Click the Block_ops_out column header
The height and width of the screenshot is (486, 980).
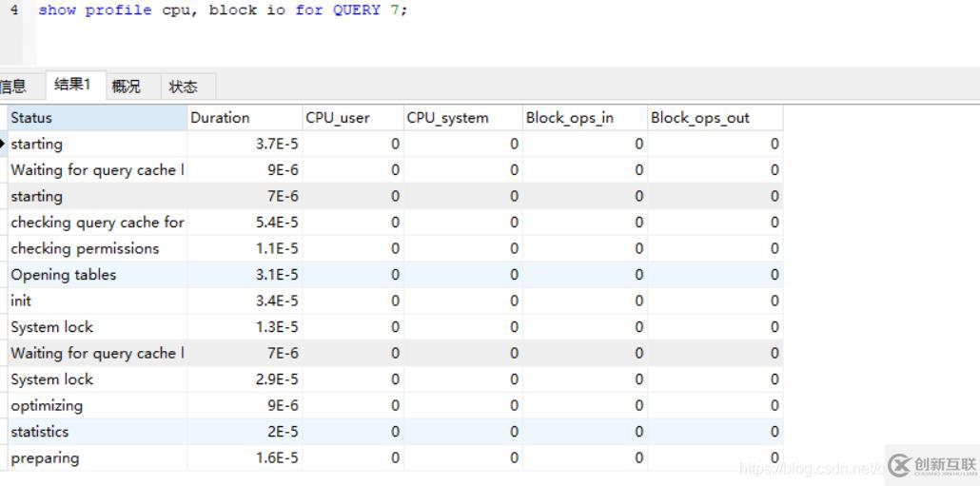point(715,118)
